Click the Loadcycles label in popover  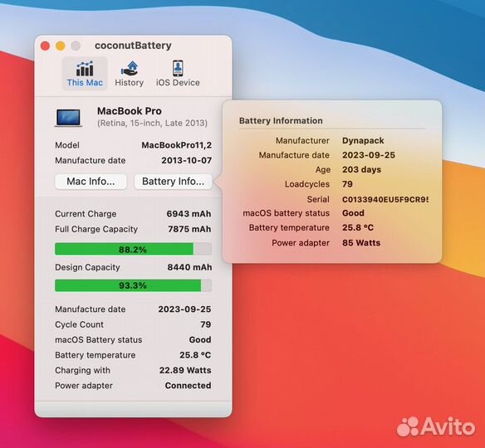[x=306, y=184]
